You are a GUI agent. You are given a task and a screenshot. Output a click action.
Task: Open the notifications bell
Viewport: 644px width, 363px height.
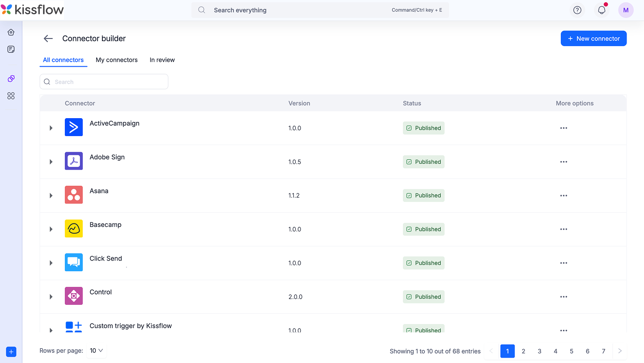[x=602, y=10]
